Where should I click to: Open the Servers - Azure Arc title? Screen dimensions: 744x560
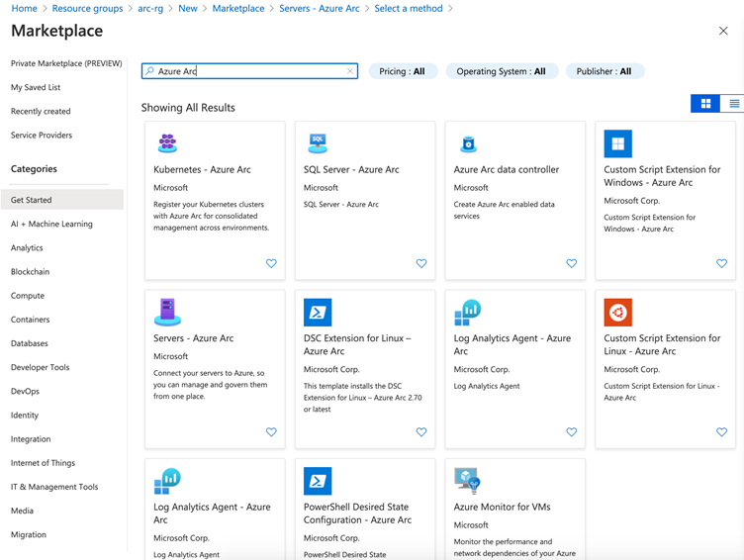click(194, 338)
